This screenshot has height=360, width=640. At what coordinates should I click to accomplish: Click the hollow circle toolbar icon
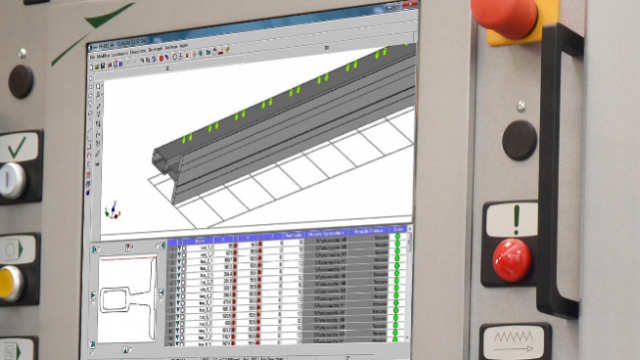pos(174,57)
